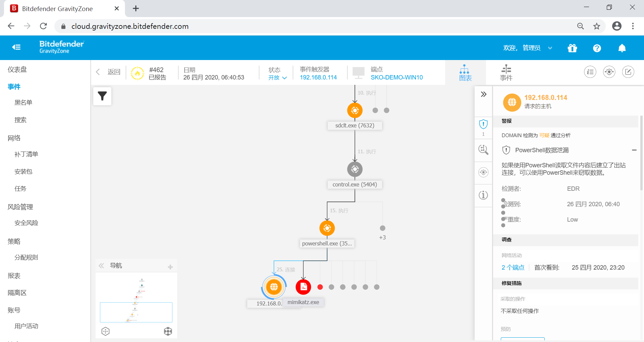This screenshot has width=644, height=342.
Task: Select the powershell.exe process node icon
Action: click(x=327, y=228)
